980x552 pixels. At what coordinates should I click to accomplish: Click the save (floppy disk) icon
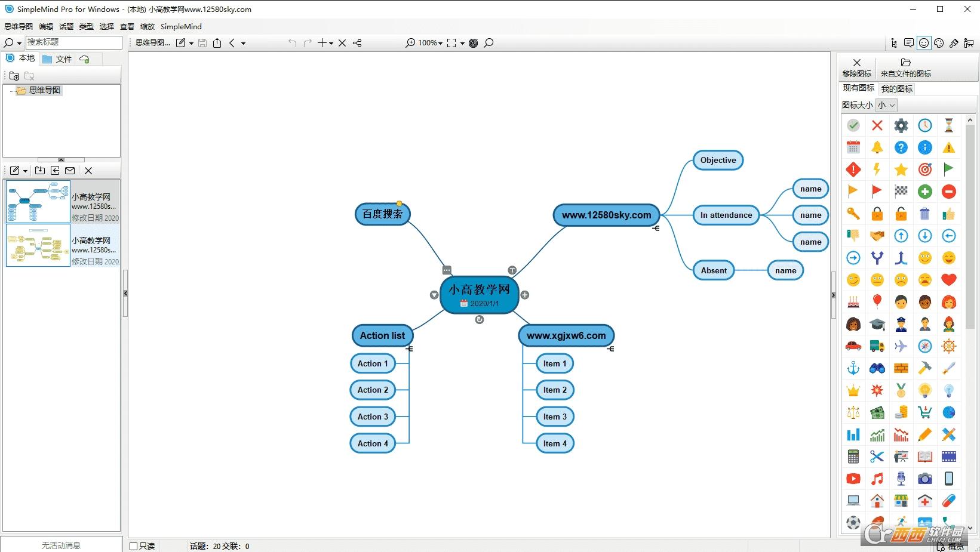(x=202, y=43)
